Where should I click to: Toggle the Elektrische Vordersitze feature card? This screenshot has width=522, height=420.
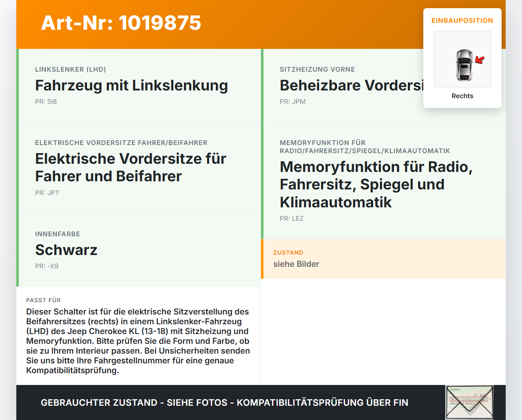(x=139, y=167)
